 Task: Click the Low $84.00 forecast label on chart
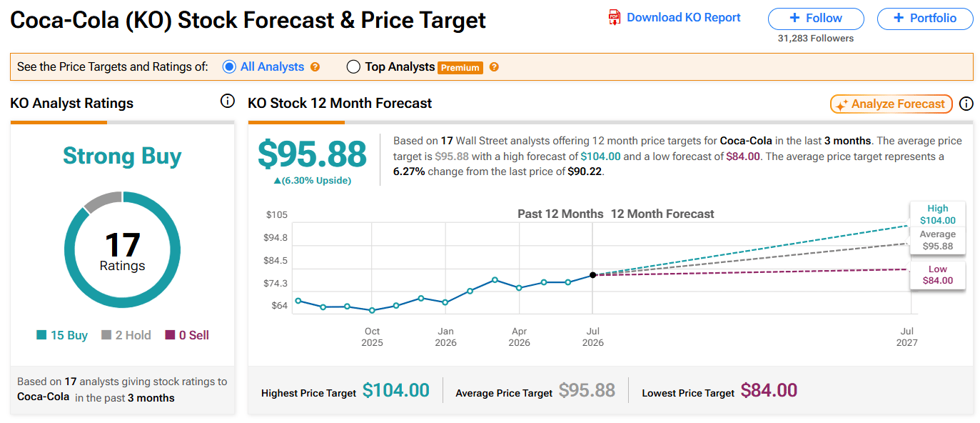[937, 275]
